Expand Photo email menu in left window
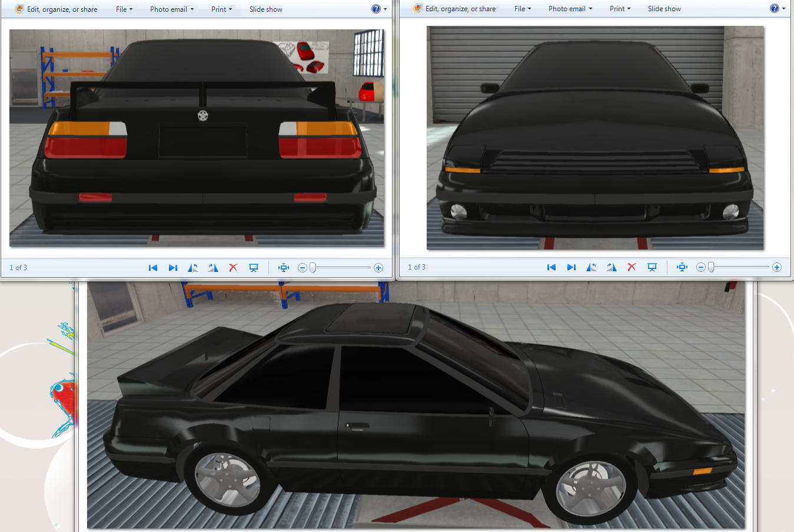Image resolution: width=794 pixels, height=532 pixels. pos(172,9)
